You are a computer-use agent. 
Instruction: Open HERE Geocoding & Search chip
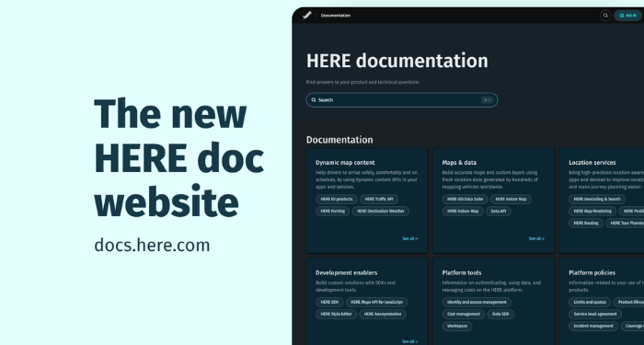coord(597,200)
